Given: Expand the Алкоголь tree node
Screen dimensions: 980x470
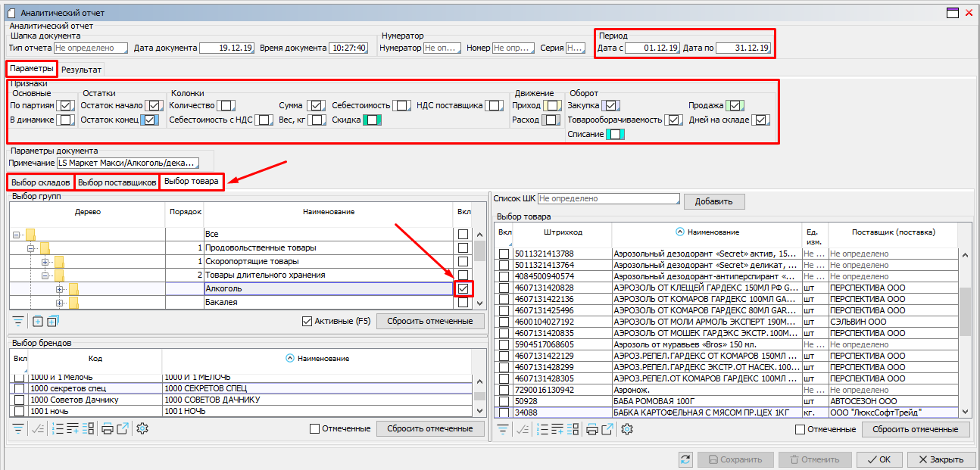Looking at the screenshot, I should coord(59,289).
